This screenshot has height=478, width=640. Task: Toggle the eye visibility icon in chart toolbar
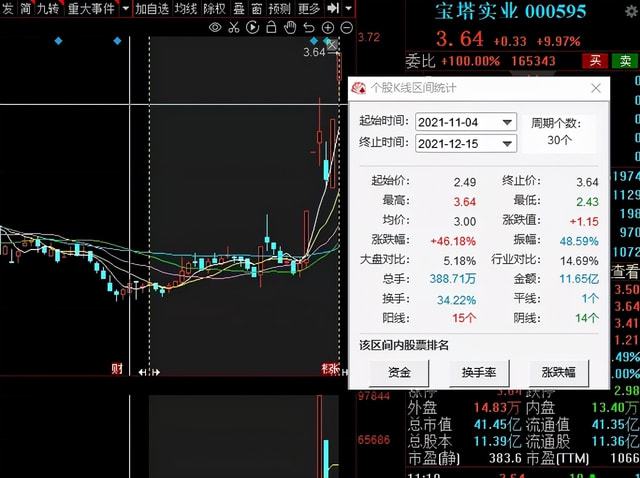click(x=215, y=27)
